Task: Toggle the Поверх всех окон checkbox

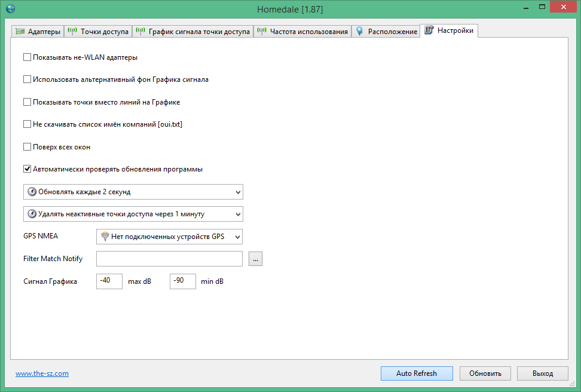Action: click(27, 146)
